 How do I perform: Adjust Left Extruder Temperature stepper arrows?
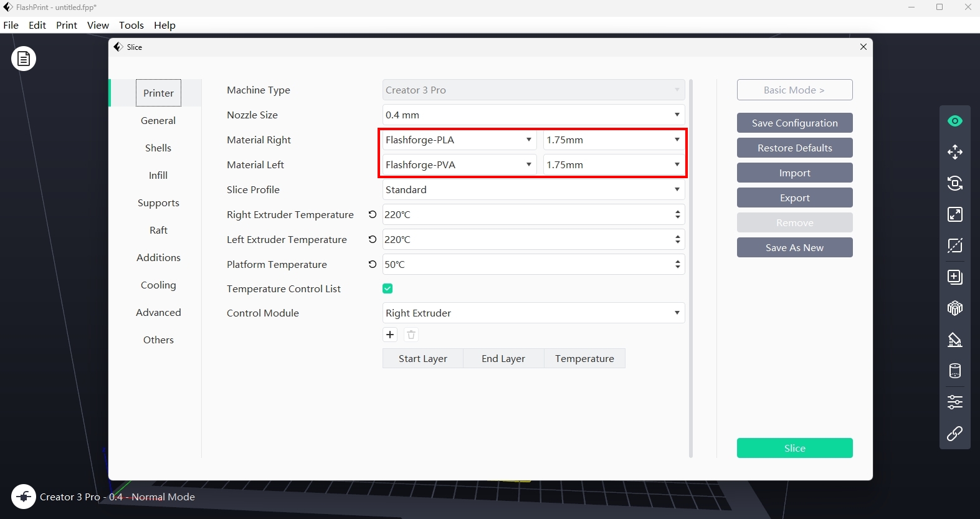pyautogui.click(x=678, y=239)
